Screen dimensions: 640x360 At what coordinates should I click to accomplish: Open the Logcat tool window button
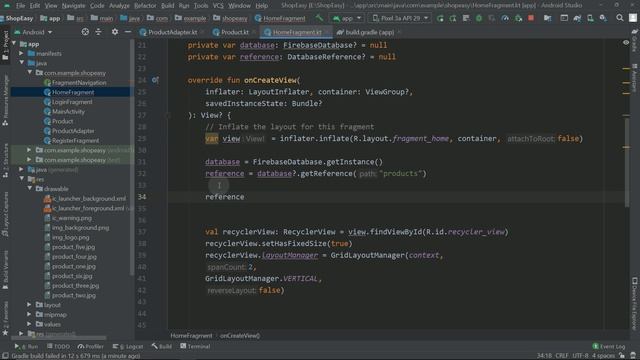(128, 346)
